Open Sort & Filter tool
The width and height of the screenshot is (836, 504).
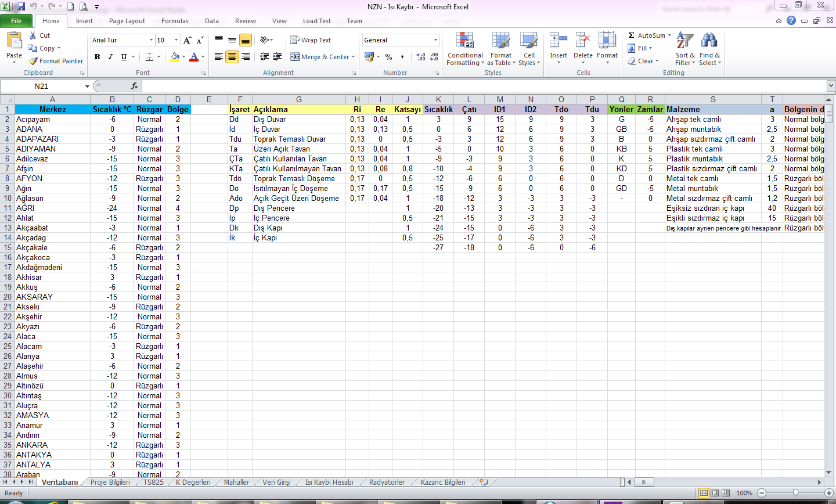click(685, 41)
